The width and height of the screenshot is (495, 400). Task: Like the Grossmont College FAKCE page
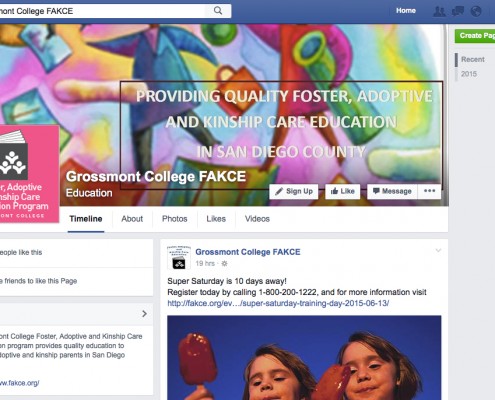coord(343,191)
